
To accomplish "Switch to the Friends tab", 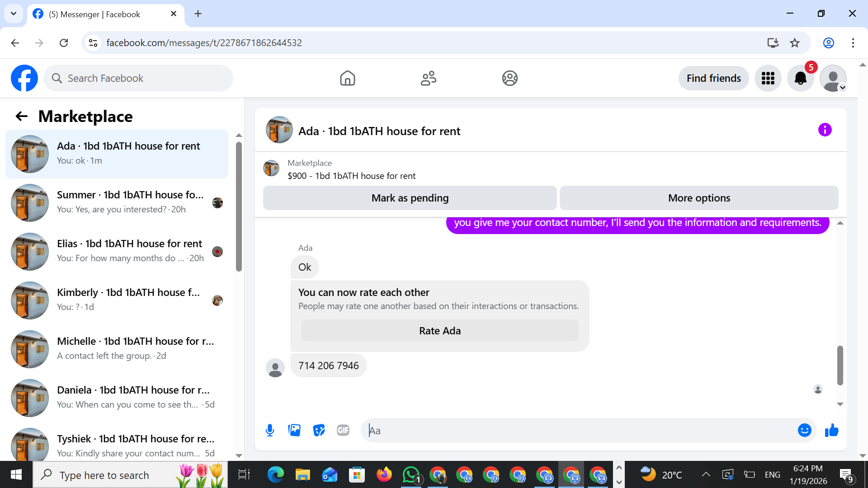I will click(x=428, y=78).
